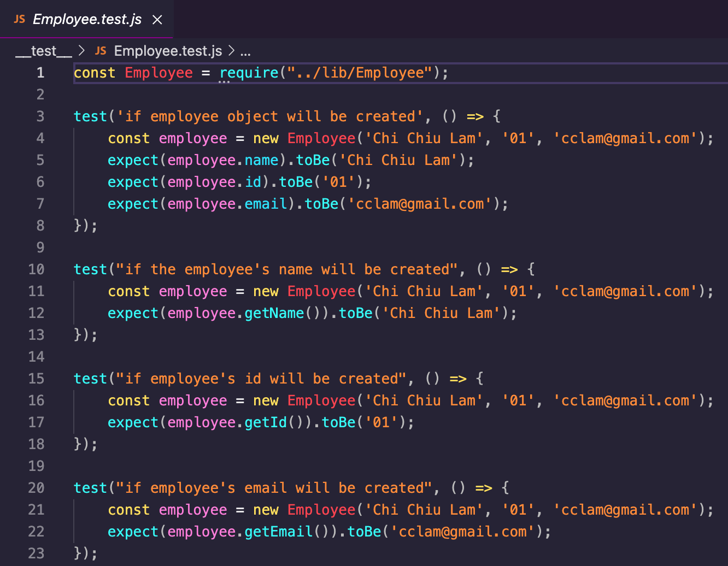Expand the ellipsis item in the breadcrumb bar
Screen dimensions: 728x566
pos(245,50)
